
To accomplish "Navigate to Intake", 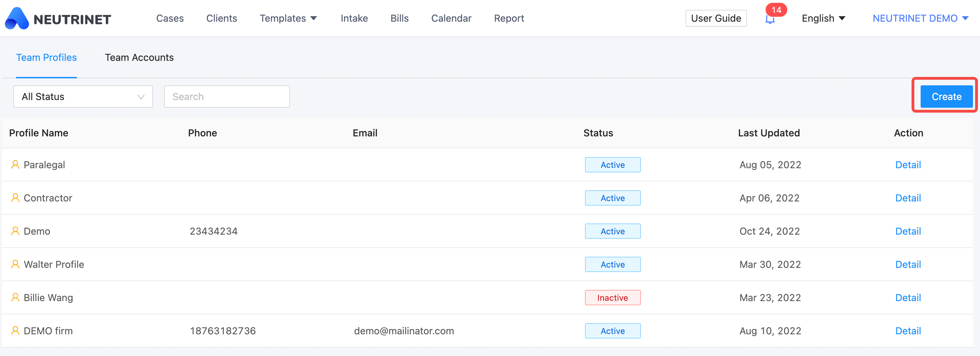I will [x=354, y=18].
